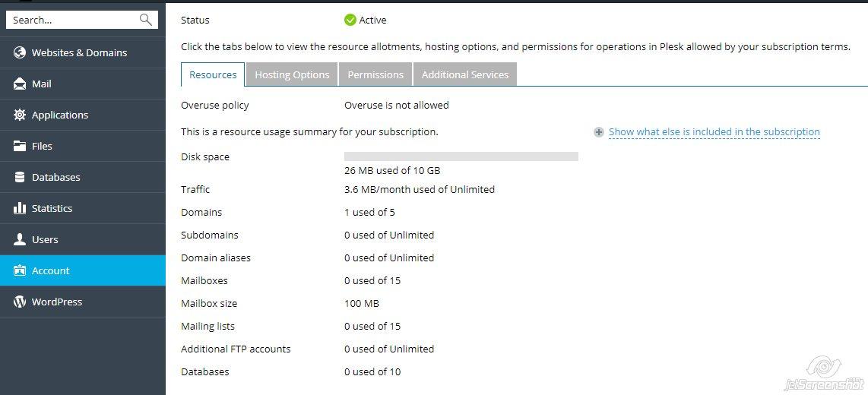Click the green Active status checkmark
The height and width of the screenshot is (395, 868).
tap(350, 20)
